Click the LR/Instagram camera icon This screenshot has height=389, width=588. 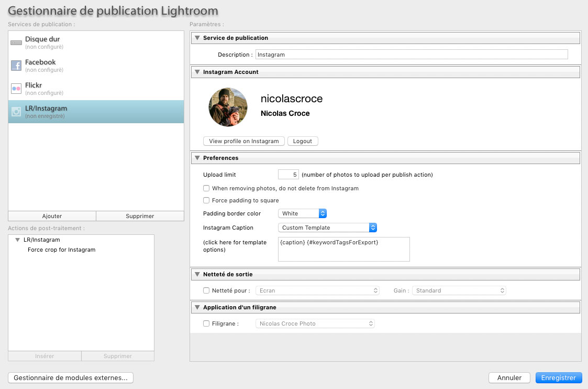[16, 112]
